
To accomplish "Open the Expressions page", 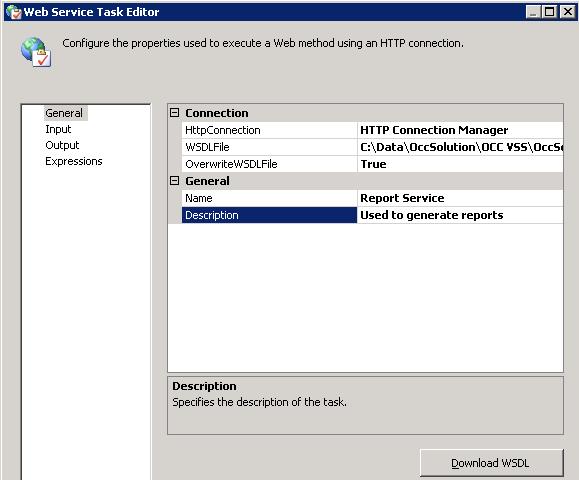I will point(74,161).
